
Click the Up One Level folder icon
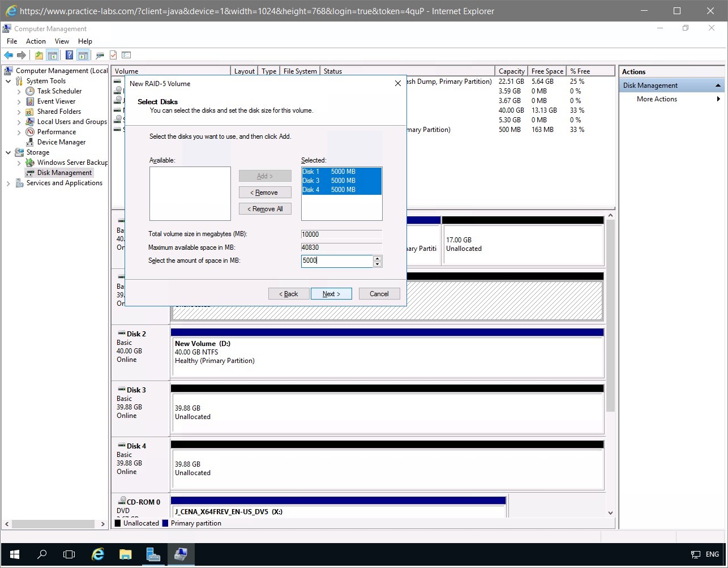tap(38, 55)
